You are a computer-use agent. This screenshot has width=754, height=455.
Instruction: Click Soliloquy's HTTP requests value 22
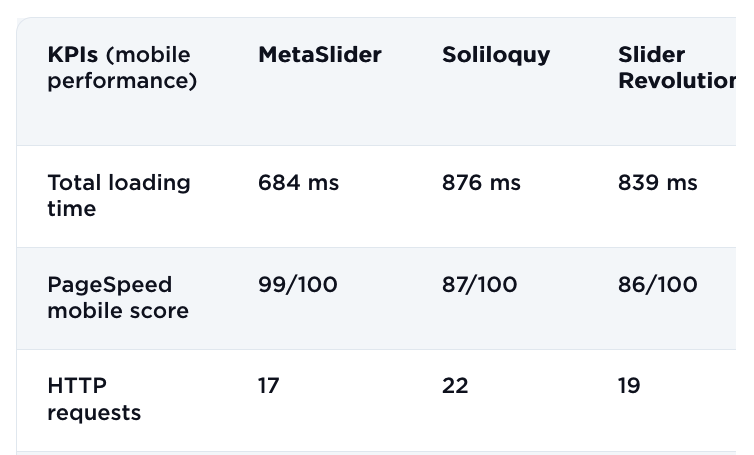[455, 386]
